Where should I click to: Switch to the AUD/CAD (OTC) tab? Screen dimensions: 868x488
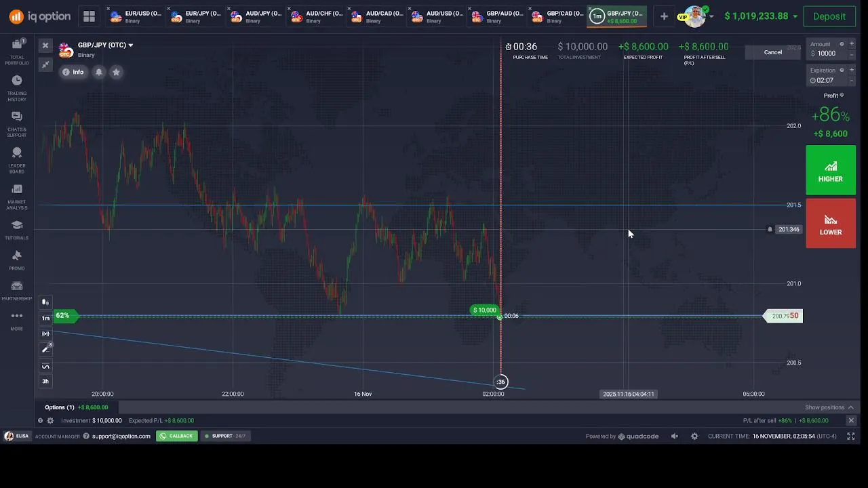[376, 16]
